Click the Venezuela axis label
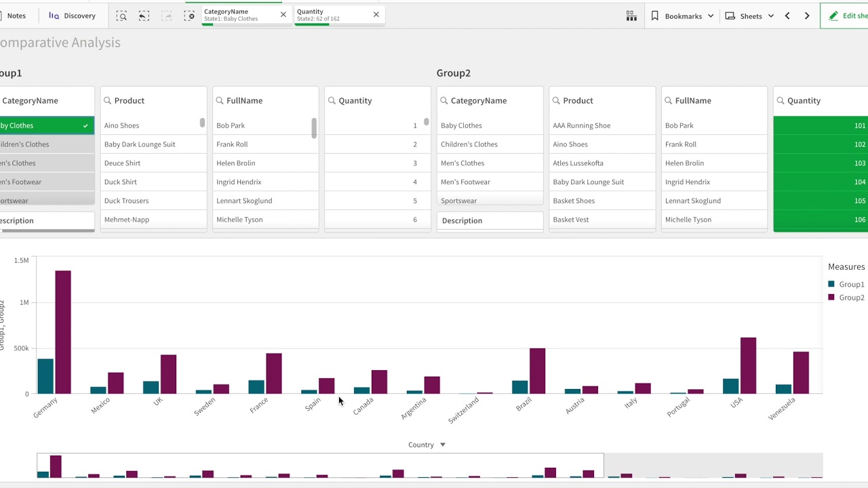The height and width of the screenshot is (488, 868). pos(781,409)
